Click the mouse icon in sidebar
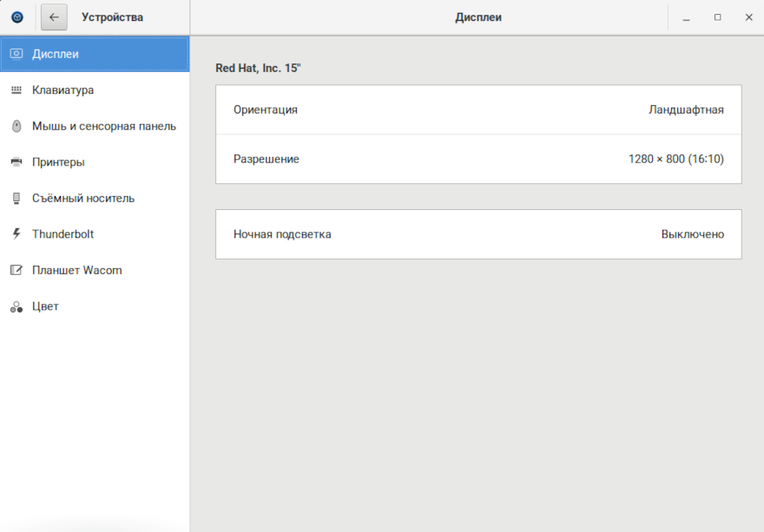The width and height of the screenshot is (764, 532). point(16,127)
